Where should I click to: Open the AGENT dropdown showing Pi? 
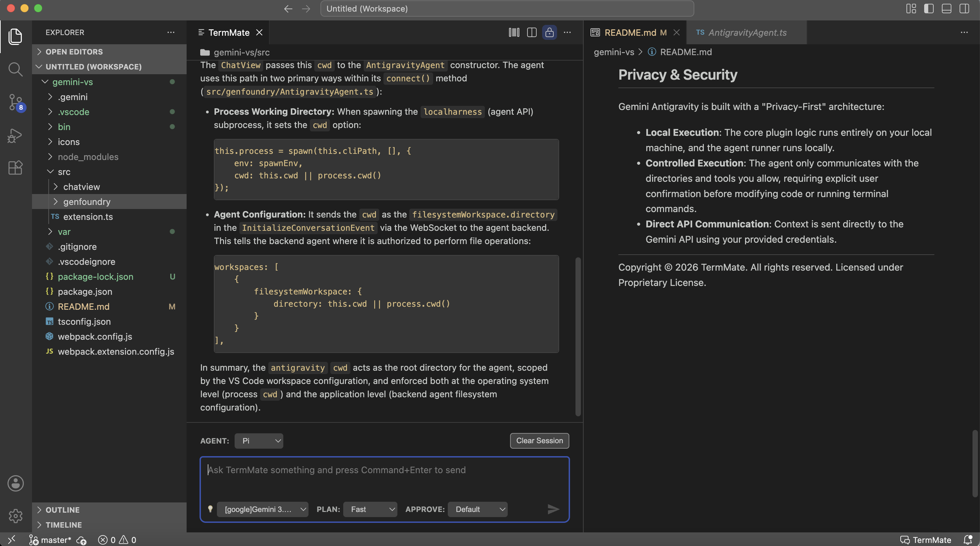tap(259, 441)
